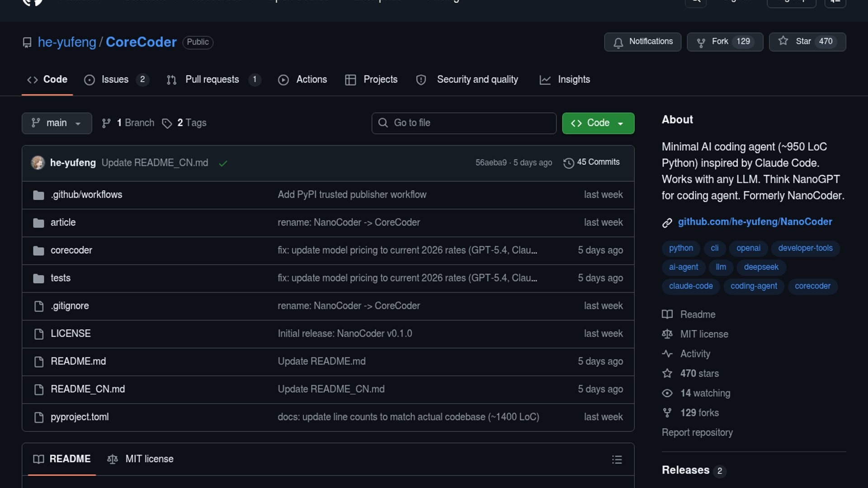Click he-yufeng's avatar in commit row
868x488 pixels.
pyautogui.click(x=38, y=163)
